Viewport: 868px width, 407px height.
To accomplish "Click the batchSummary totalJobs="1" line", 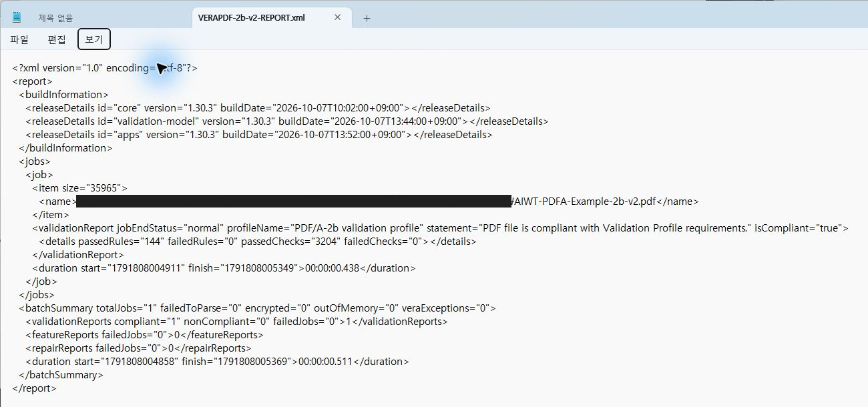I will (257, 308).
